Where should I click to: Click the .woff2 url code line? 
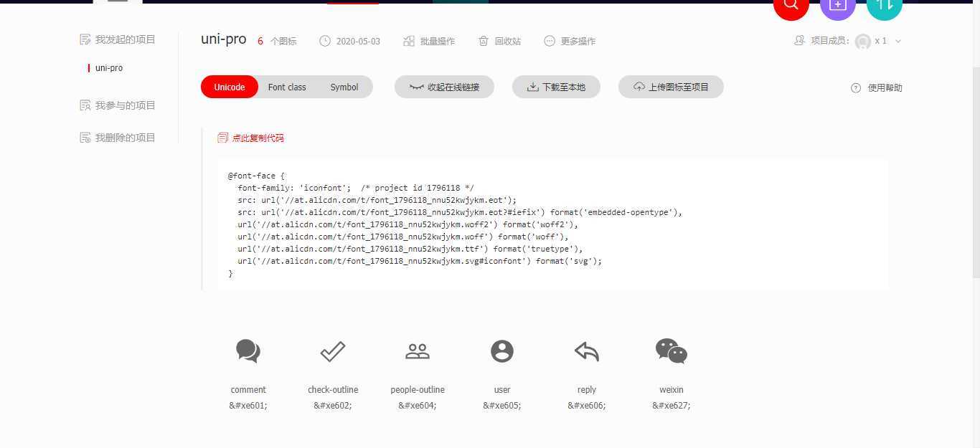pos(408,224)
